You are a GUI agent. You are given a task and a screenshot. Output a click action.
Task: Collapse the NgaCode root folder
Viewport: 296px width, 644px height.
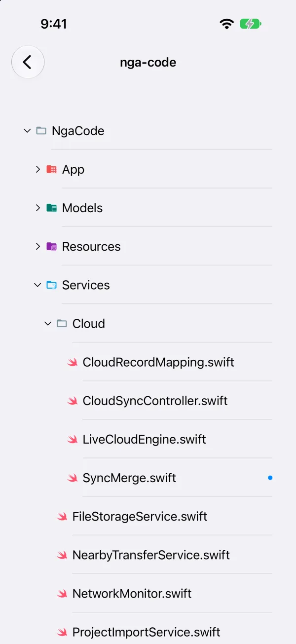(27, 131)
